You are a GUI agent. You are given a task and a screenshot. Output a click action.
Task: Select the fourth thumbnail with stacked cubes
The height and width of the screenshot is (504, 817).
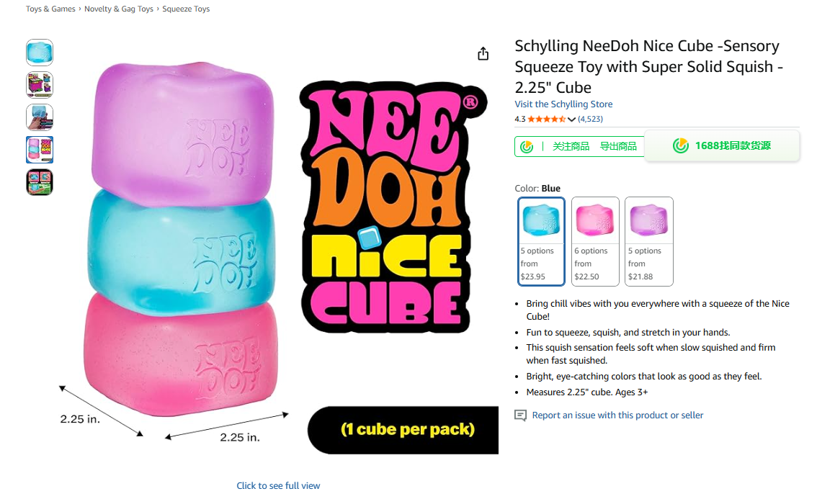click(40, 150)
